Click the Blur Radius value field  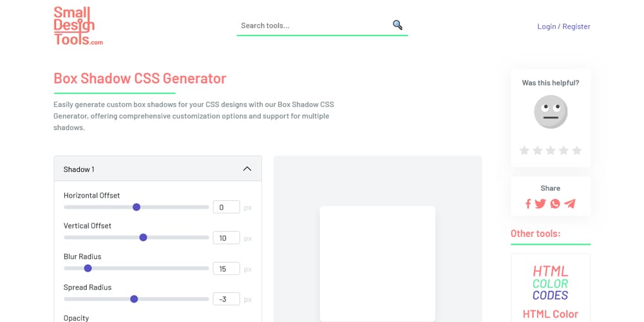(x=226, y=269)
